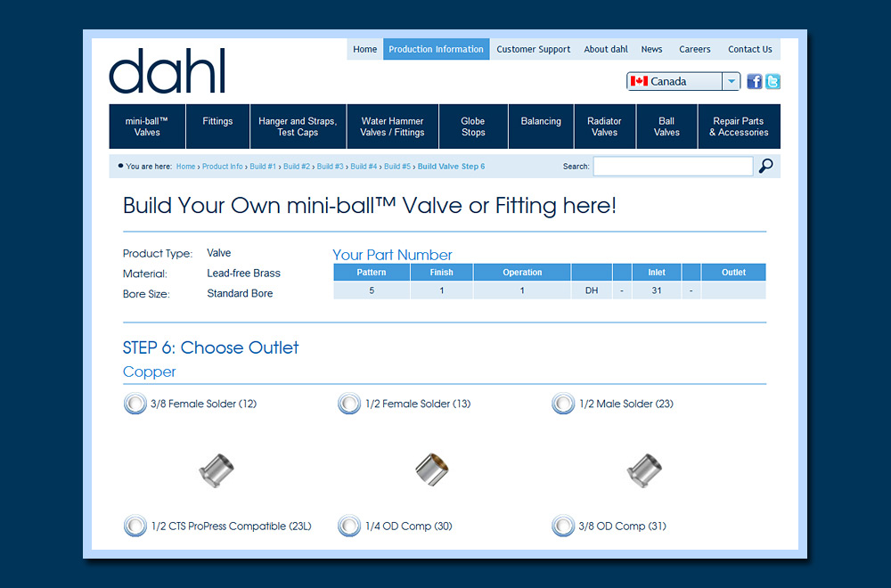
Task: Click the Inlet value 31 cell
Action: pos(657,290)
